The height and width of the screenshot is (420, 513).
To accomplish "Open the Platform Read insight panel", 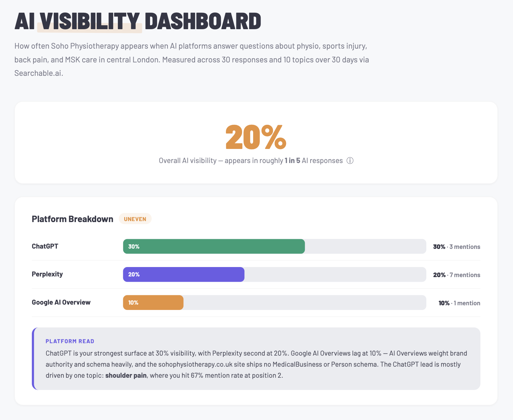I will [x=256, y=359].
